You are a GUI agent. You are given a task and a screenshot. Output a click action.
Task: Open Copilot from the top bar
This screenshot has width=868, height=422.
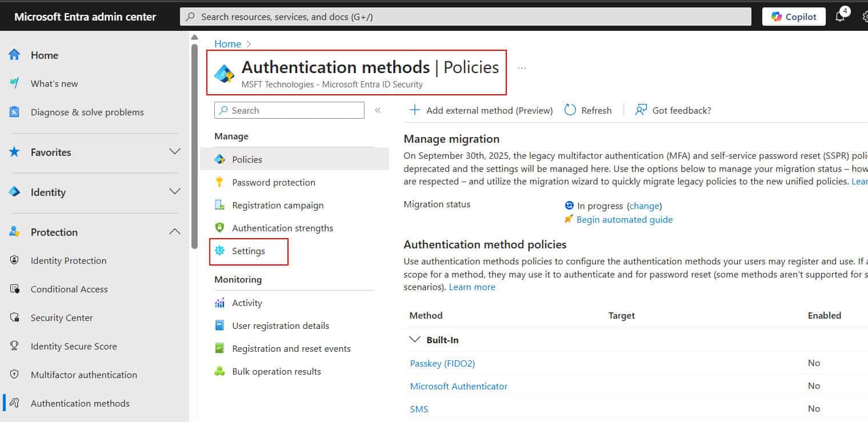pos(794,17)
